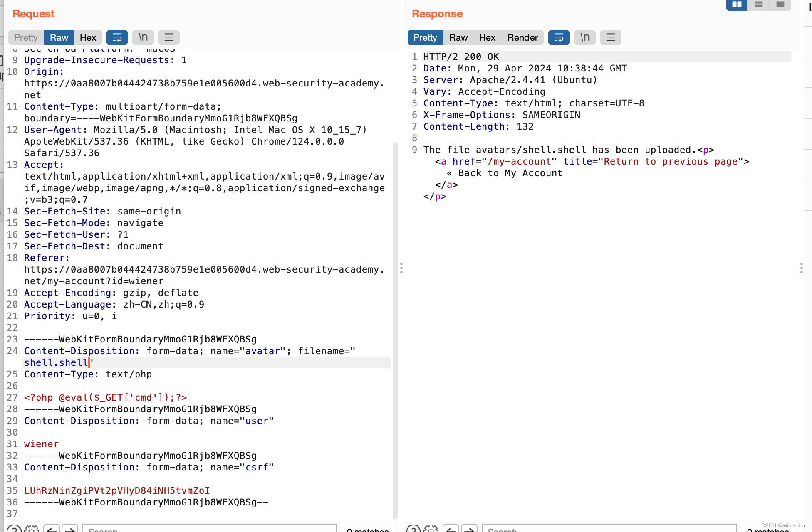Open search settings gear below Request panel
This screenshot has width=812, height=532.
point(32,529)
